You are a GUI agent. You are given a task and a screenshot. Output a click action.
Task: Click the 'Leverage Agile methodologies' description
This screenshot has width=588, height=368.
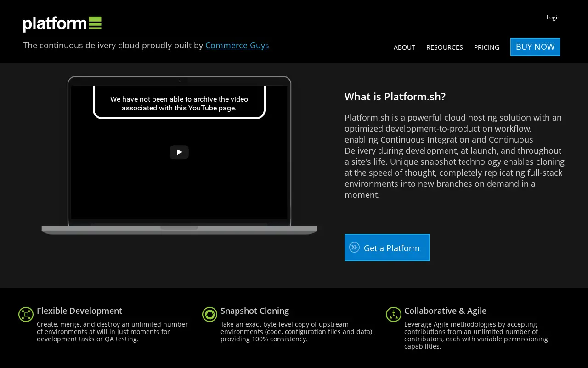[476, 335]
